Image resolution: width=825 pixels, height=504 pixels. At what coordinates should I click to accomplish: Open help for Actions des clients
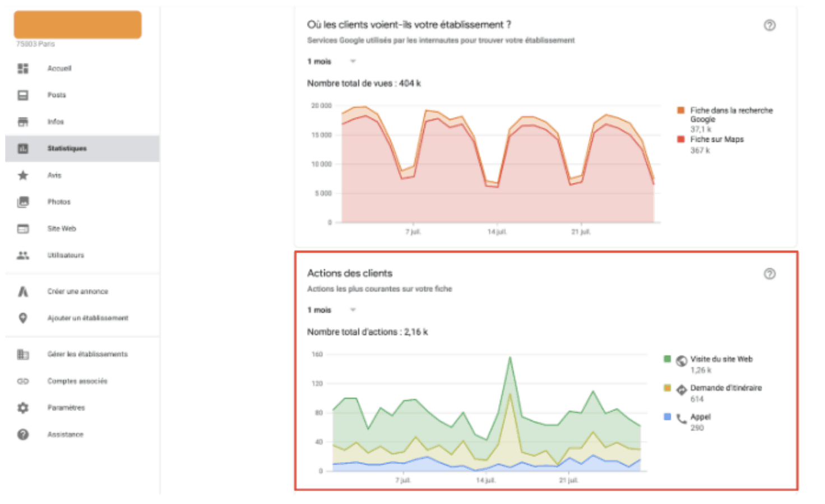[770, 274]
